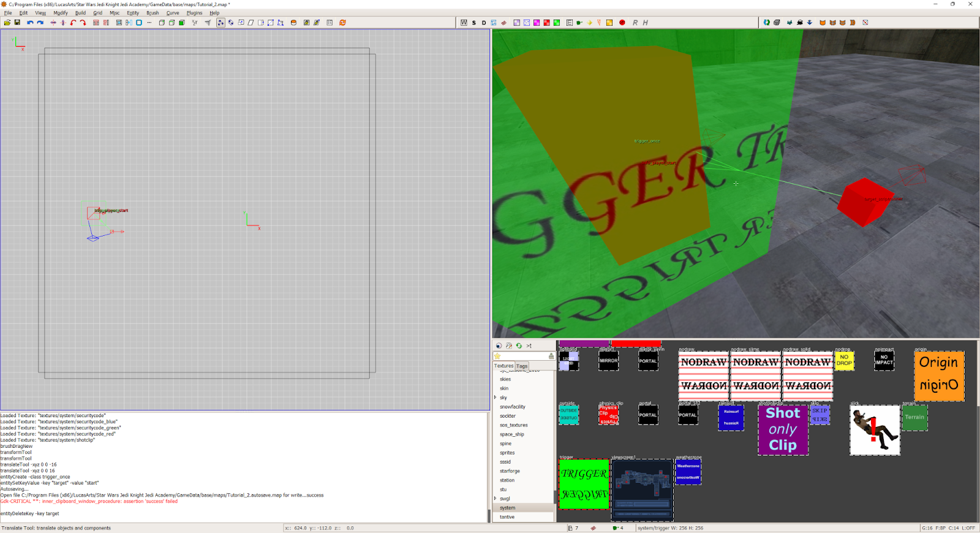Click the texture browser refresh icon

(x=519, y=346)
